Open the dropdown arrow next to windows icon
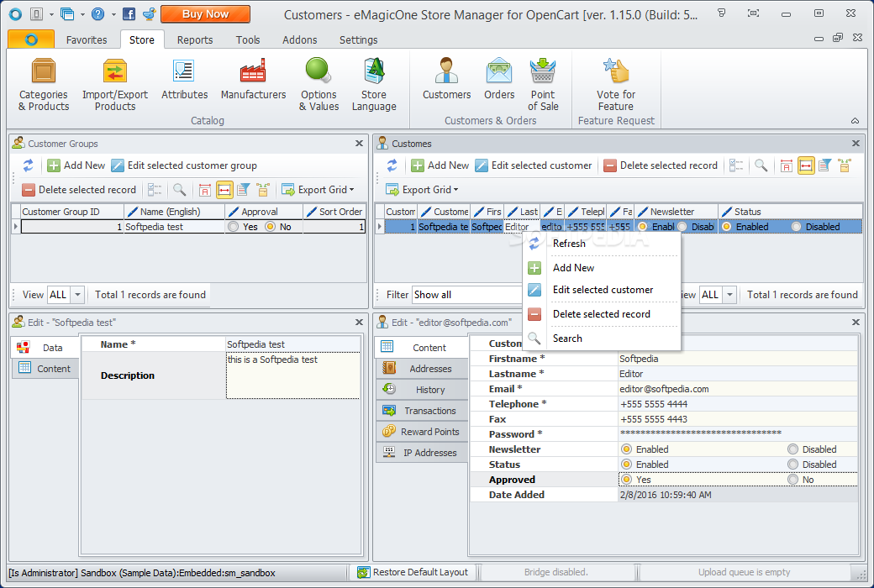Screen dimensions: 874x588 [82, 14]
